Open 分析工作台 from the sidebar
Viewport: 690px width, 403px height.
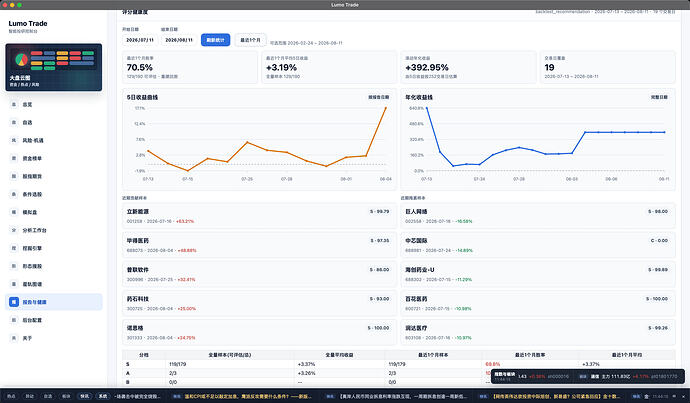[x=54, y=230]
